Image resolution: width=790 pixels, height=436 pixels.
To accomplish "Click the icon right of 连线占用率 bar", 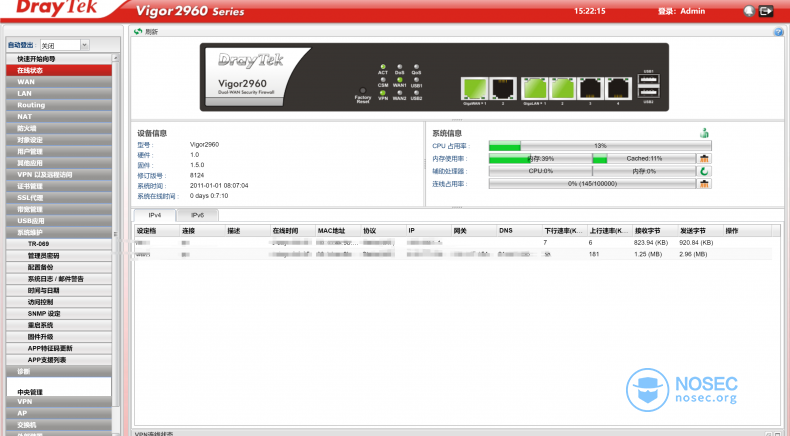I will point(704,184).
